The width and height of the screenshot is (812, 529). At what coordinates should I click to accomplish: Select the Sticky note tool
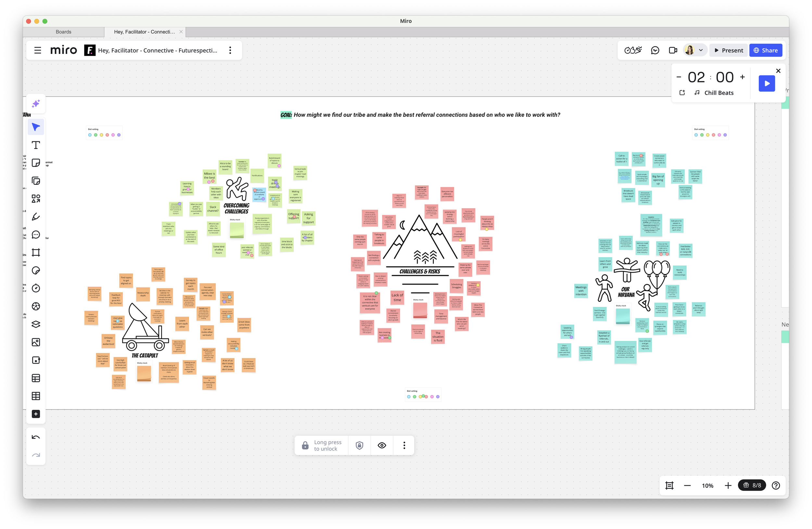coord(36,163)
